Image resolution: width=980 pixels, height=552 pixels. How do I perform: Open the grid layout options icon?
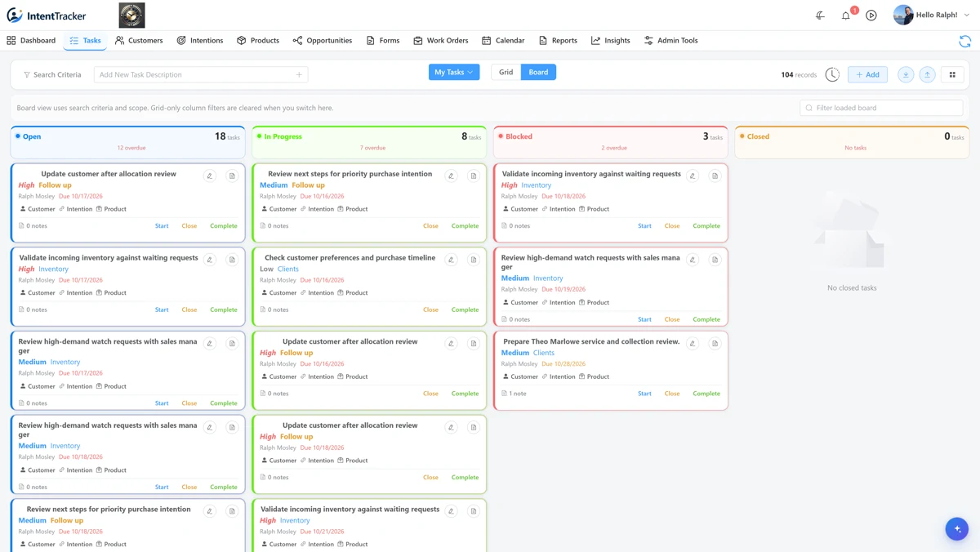tap(952, 74)
